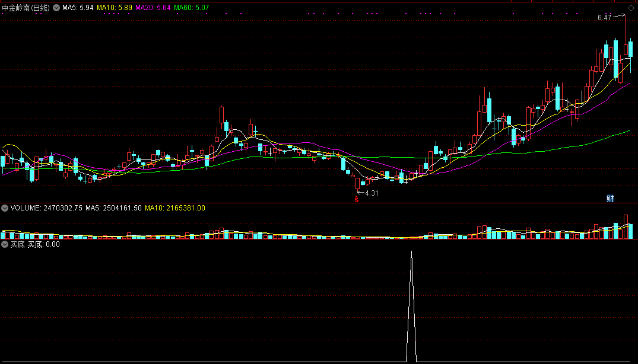638x364 pixels.
Task: Select the 中金岭南(日线) chart title
Action: click(x=26, y=8)
